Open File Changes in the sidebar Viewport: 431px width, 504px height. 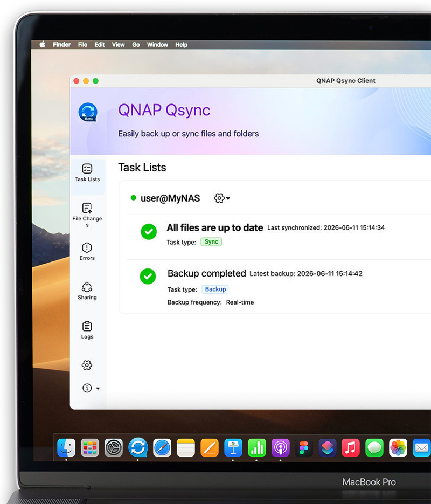coord(87,215)
